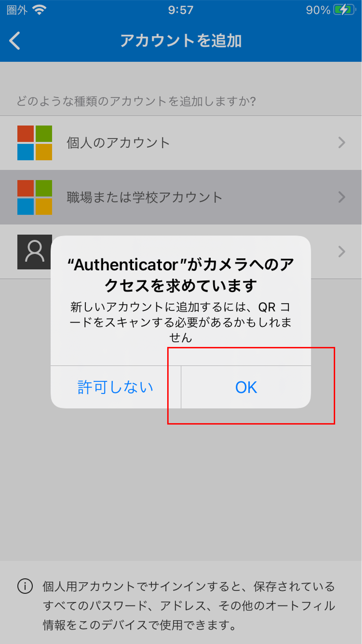Select 個人のアカウント option
Viewport: 362px width, 644px height.
(181, 143)
